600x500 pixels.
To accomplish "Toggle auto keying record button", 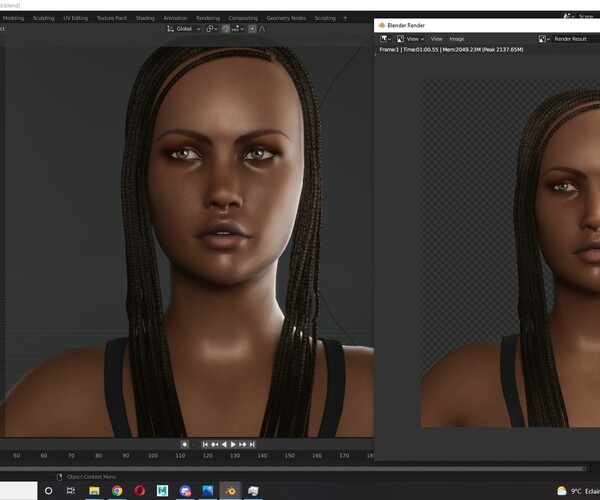I will [x=184, y=444].
